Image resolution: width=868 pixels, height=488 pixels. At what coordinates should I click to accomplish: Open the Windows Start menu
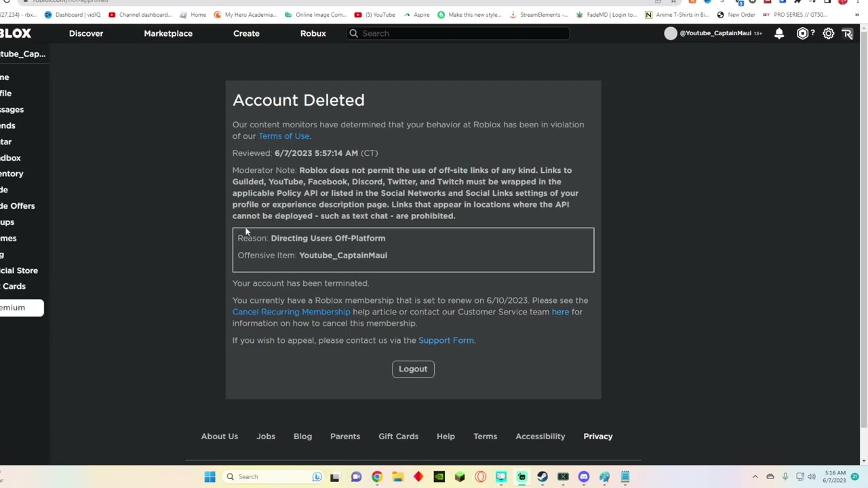coord(210,476)
